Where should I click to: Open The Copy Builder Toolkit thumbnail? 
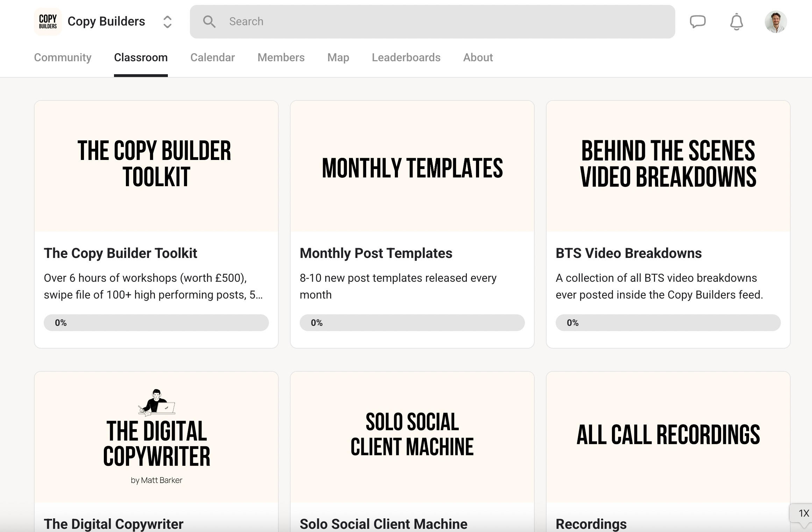(156, 166)
